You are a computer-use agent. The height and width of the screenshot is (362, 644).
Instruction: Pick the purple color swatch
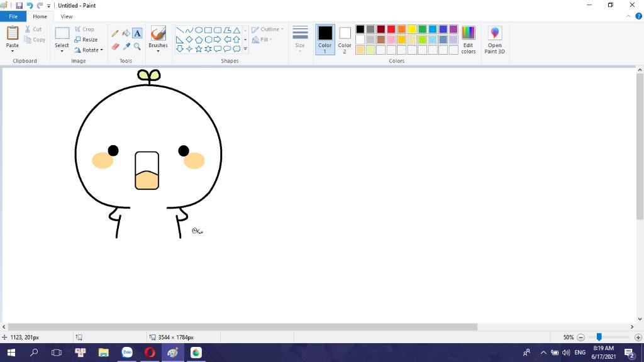pos(453,29)
